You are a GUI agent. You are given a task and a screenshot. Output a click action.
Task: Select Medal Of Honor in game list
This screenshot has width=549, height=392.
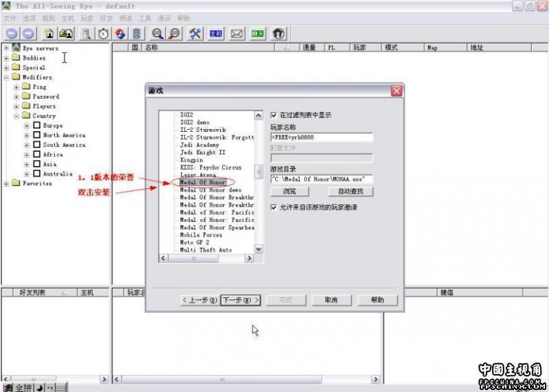[202, 182]
